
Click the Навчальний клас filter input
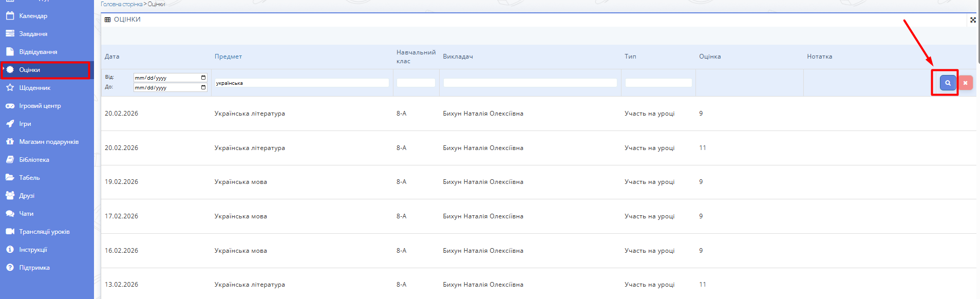pyautogui.click(x=416, y=83)
